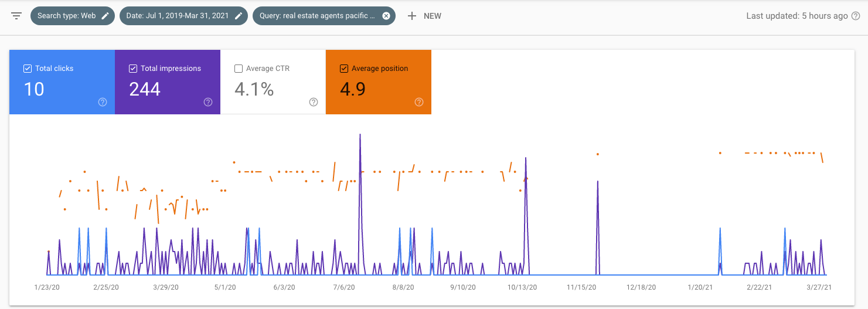Open help icon on Total impressions card
Image resolution: width=868 pixels, height=309 pixels.
click(208, 102)
